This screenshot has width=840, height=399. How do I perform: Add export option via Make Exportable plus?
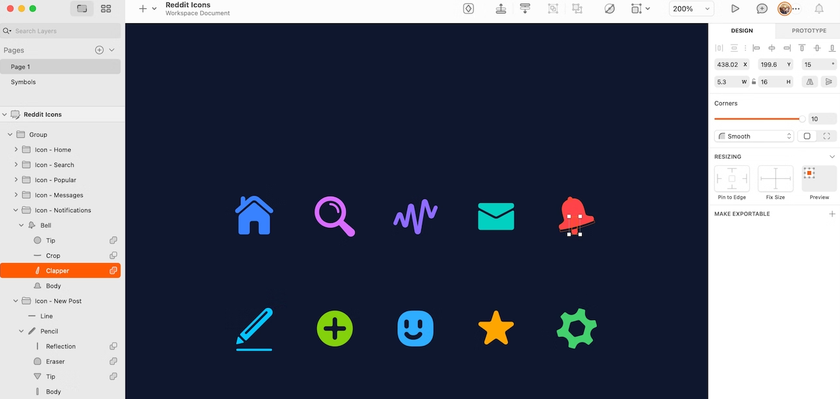[832, 214]
